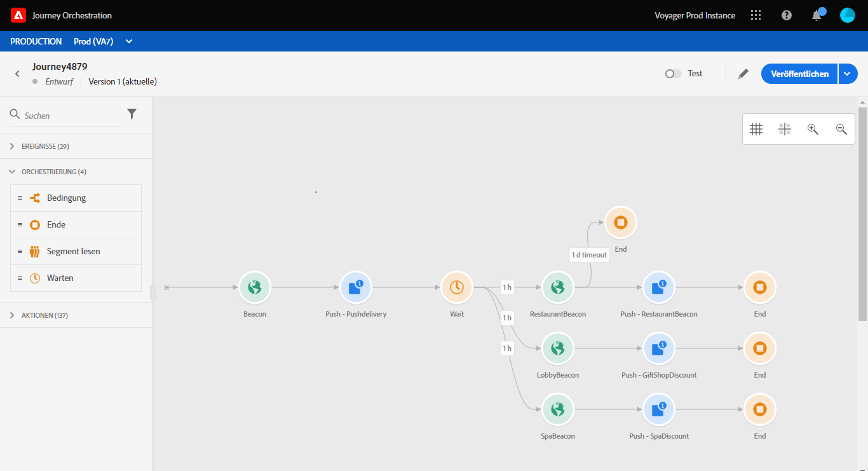This screenshot has width=868, height=471.
Task: Zoom out of the canvas
Action: [x=841, y=129]
